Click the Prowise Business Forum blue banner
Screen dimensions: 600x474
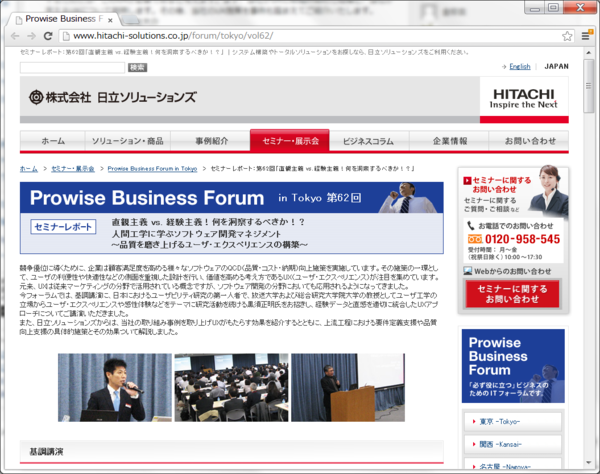click(x=232, y=197)
